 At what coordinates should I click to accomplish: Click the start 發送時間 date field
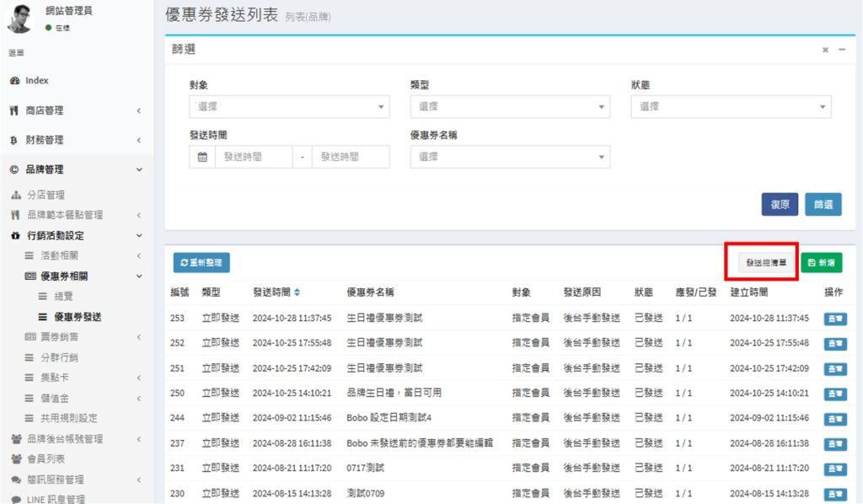(254, 157)
